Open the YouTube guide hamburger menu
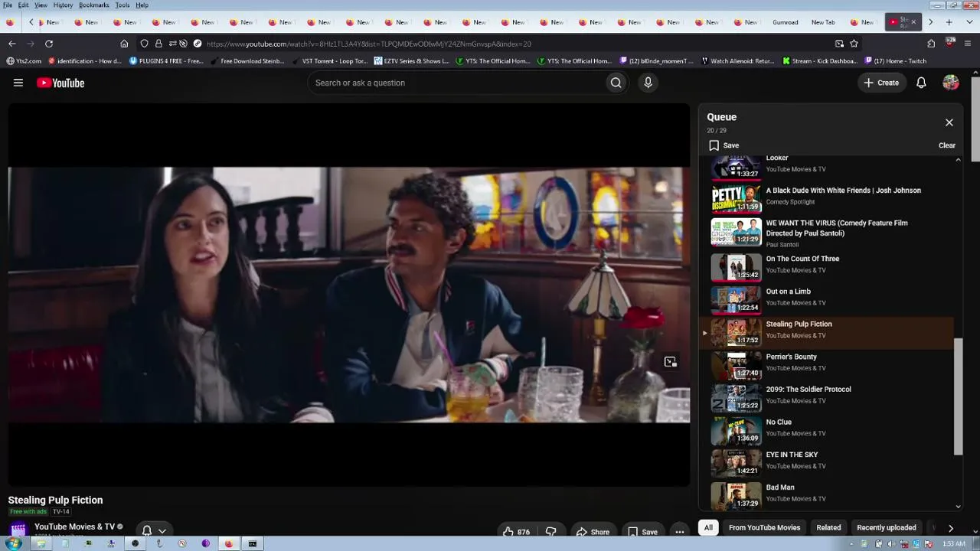 click(x=18, y=83)
